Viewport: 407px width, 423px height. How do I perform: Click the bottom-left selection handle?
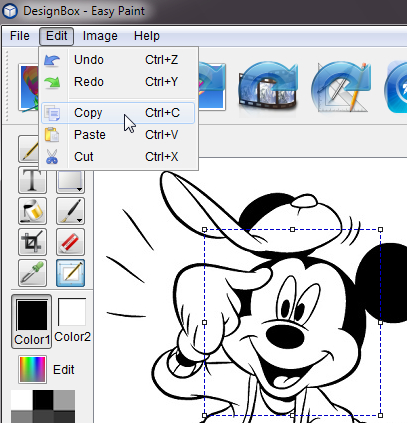(x=205, y=415)
